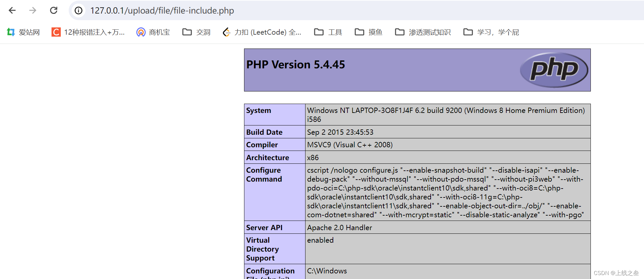Click the x86 architecture value
Viewport: 644px width, 279px height.
click(x=313, y=157)
